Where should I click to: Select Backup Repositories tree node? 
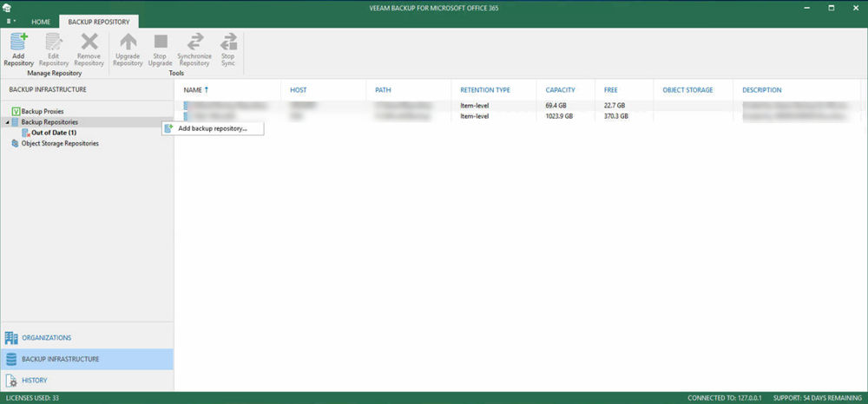(x=49, y=122)
